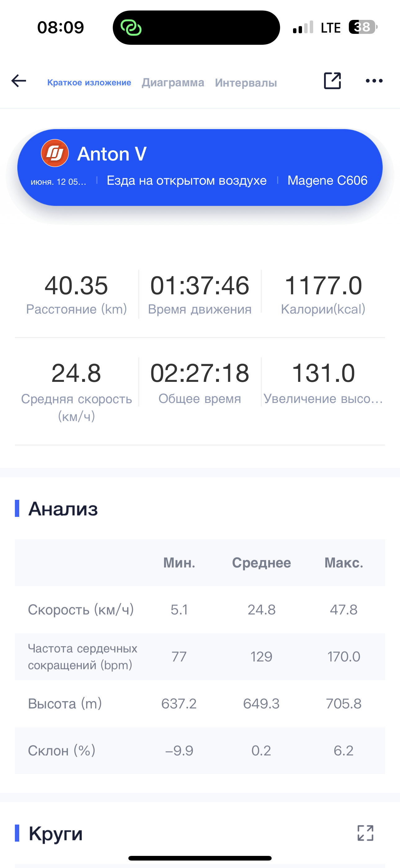Tap the 40.35 distance value
This screenshot has width=400, height=868.
tap(76, 286)
